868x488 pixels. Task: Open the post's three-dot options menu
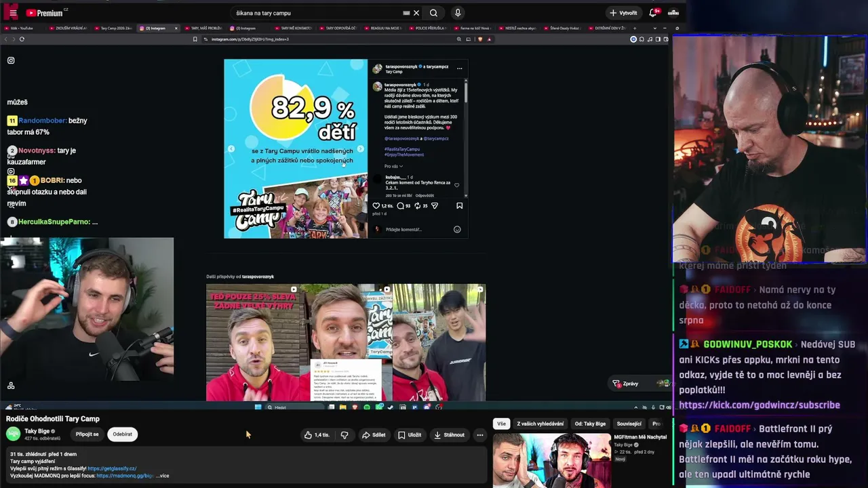(x=459, y=68)
